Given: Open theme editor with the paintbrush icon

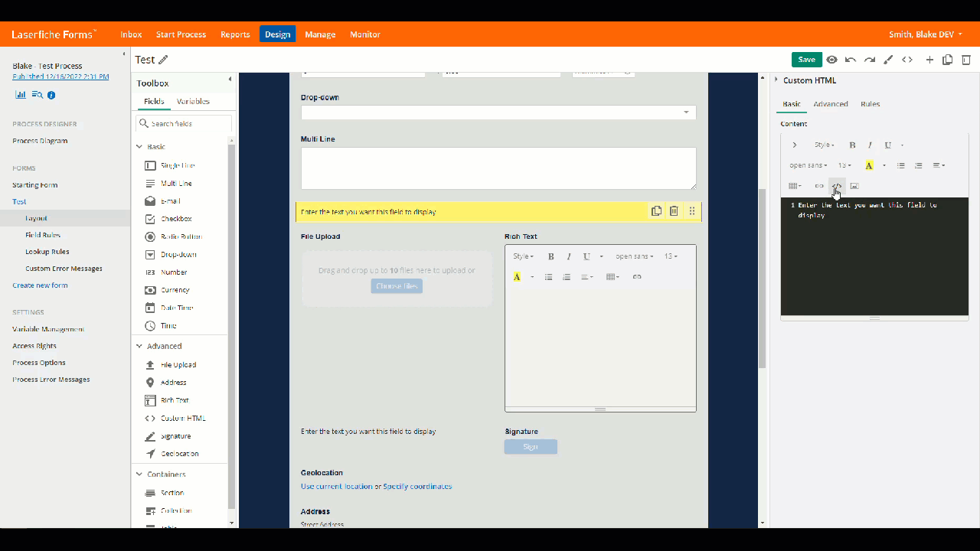Looking at the screenshot, I should click(x=888, y=60).
